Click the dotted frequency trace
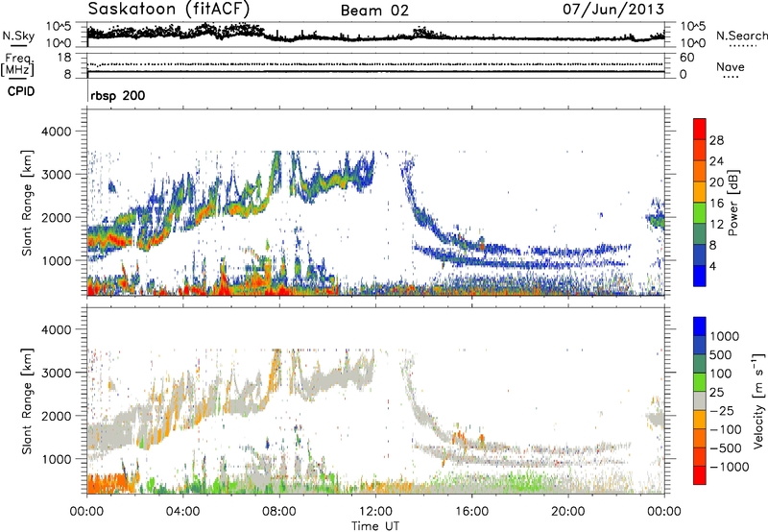This screenshot has height=532, width=768. click(375, 64)
